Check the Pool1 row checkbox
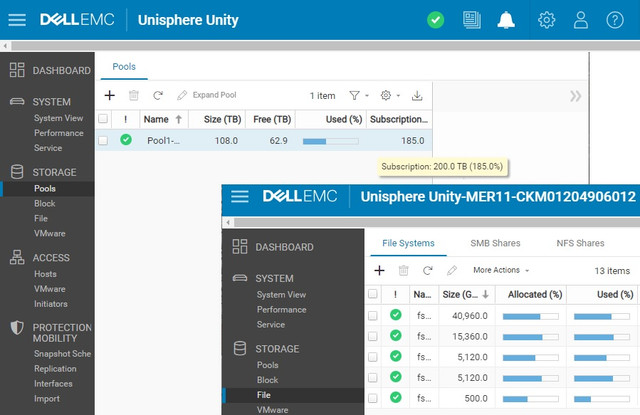The image size is (640, 415). click(103, 140)
